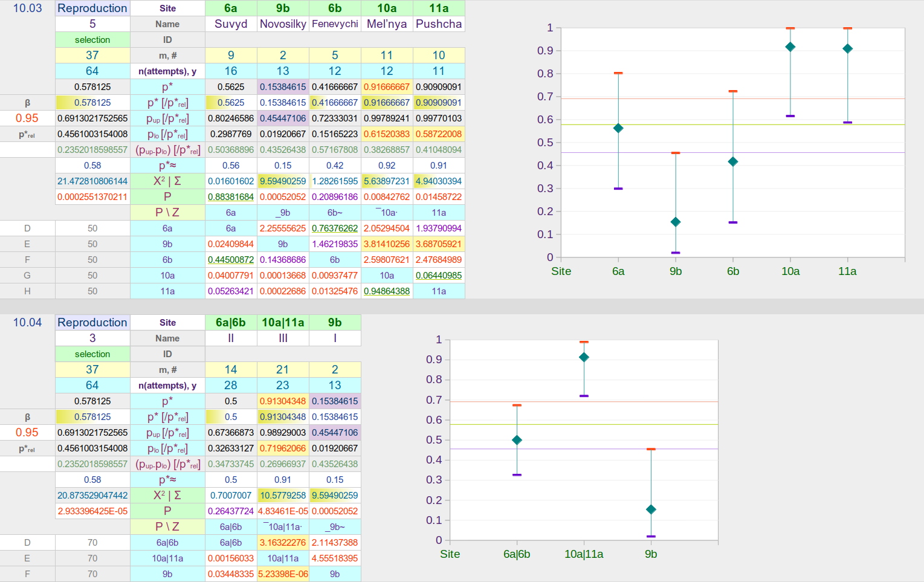Screen dimensions: 924x582
Task: Click the 10a diamond marker in upper chart
Action: [790, 47]
